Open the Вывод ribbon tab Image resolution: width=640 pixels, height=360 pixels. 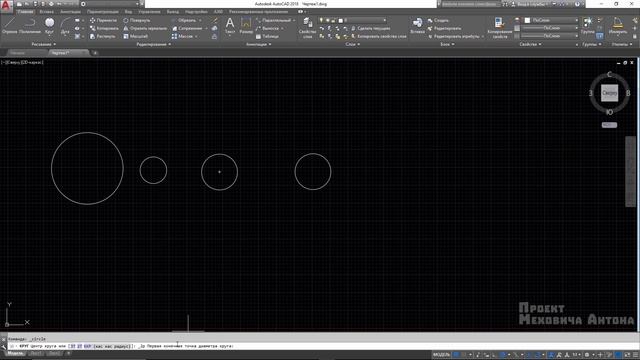coord(172,12)
